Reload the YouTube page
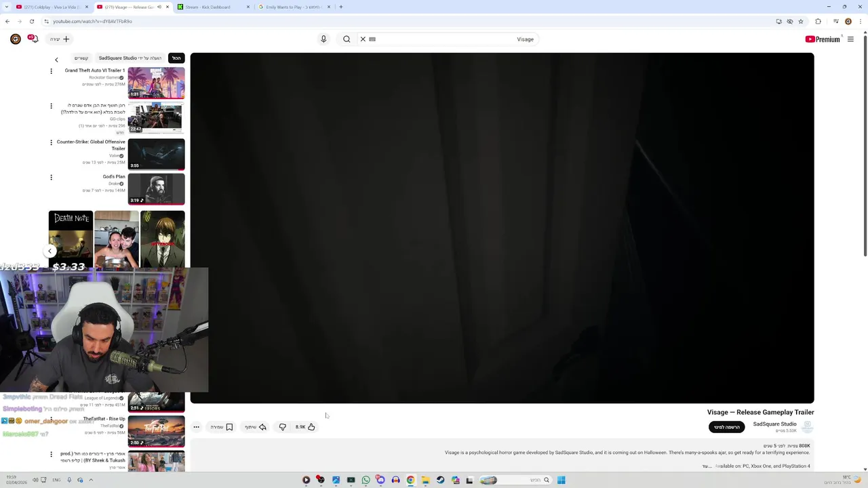The height and width of the screenshot is (488, 868). (31, 21)
